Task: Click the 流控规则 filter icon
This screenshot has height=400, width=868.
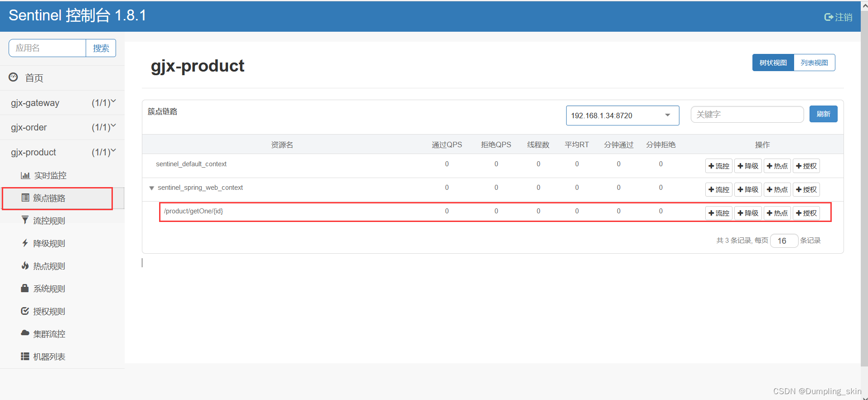Action: [x=25, y=220]
